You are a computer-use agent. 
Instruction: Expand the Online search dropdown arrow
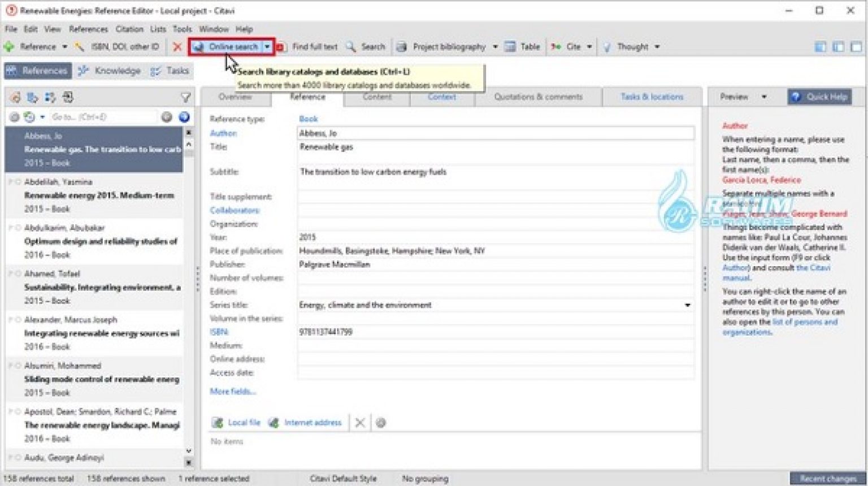[267, 47]
